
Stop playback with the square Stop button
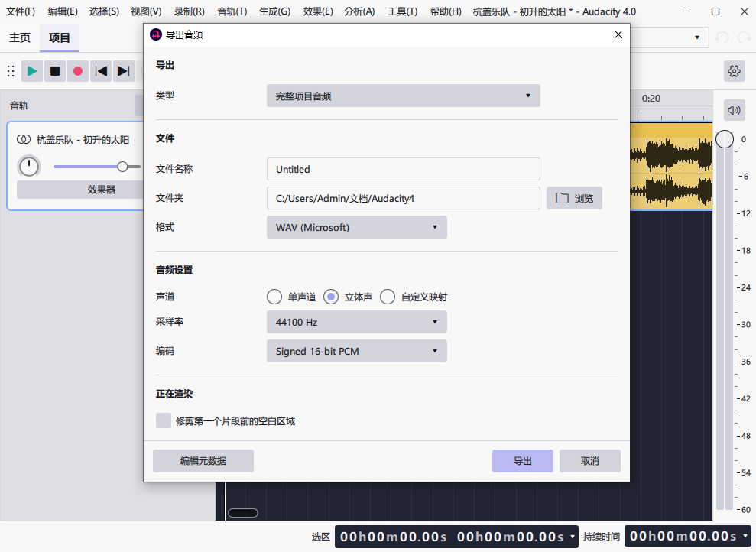pyautogui.click(x=55, y=71)
